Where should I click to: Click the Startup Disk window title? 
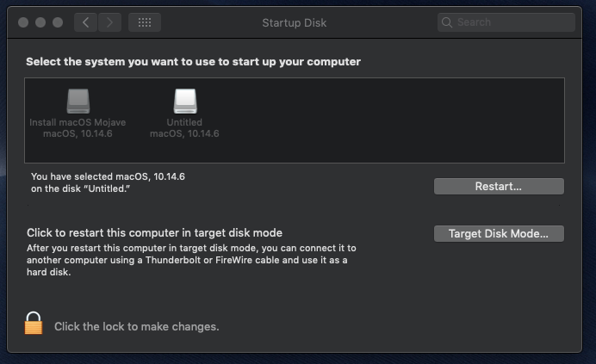tap(294, 22)
